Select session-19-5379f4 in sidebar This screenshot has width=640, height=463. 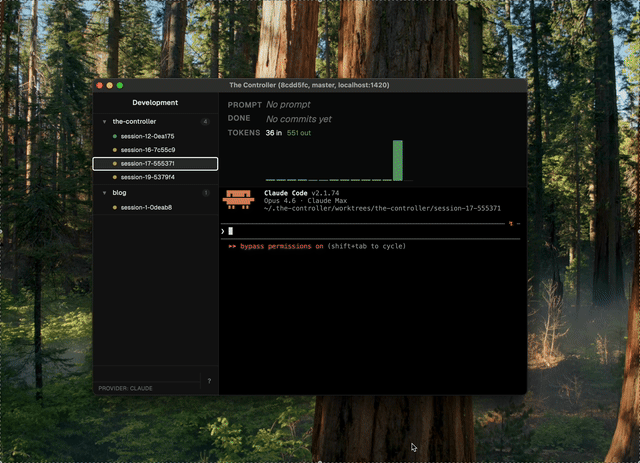click(155, 177)
